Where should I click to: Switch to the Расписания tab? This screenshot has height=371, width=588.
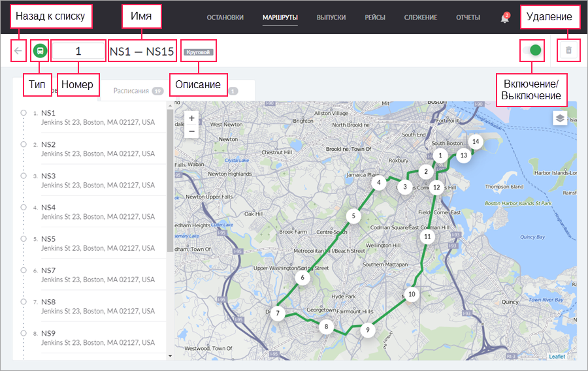[x=138, y=91]
